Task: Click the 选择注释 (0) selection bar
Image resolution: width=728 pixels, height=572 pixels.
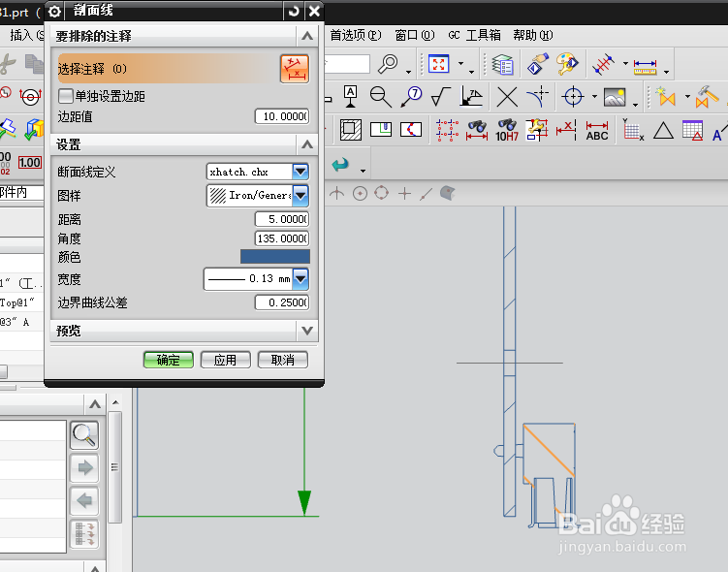Action: click(x=167, y=69)
